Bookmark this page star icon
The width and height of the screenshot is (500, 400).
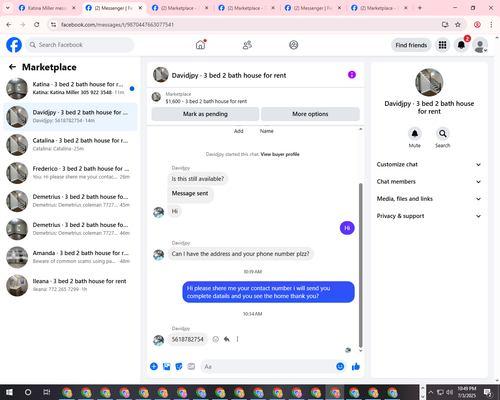(458, 24)
